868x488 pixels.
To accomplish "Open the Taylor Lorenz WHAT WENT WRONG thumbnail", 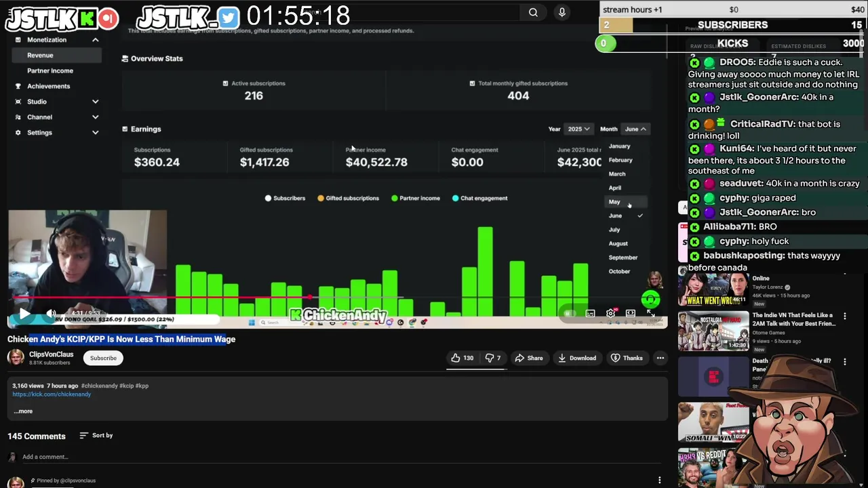I will pyautogui.click(x=713, y=290).
